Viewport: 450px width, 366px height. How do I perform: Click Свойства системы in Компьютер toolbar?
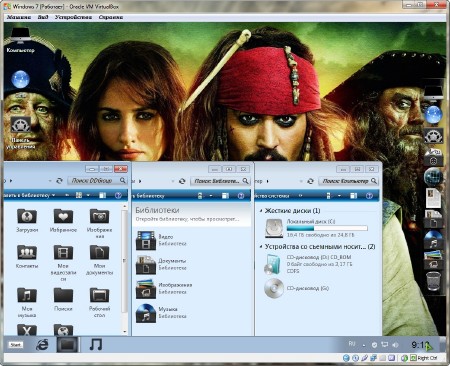tap(272, 196)
